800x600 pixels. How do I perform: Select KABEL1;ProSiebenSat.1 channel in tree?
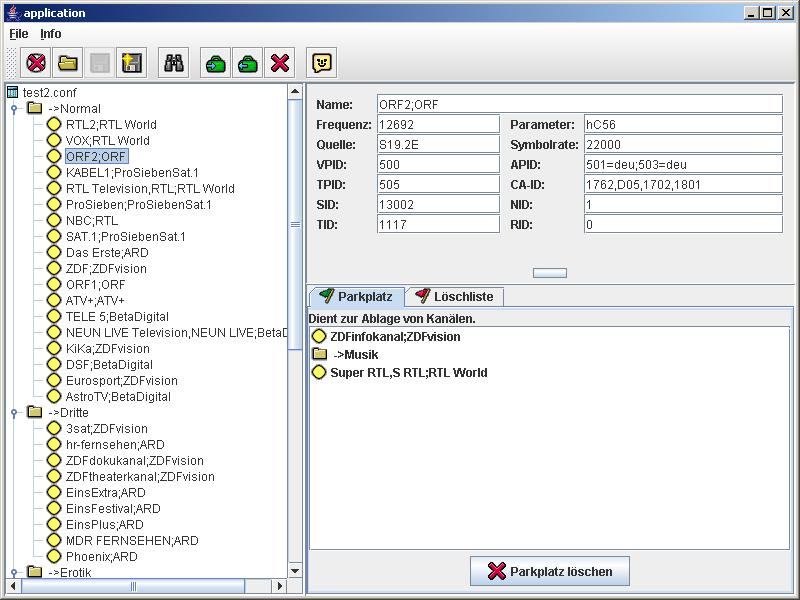tap(132, 173)
